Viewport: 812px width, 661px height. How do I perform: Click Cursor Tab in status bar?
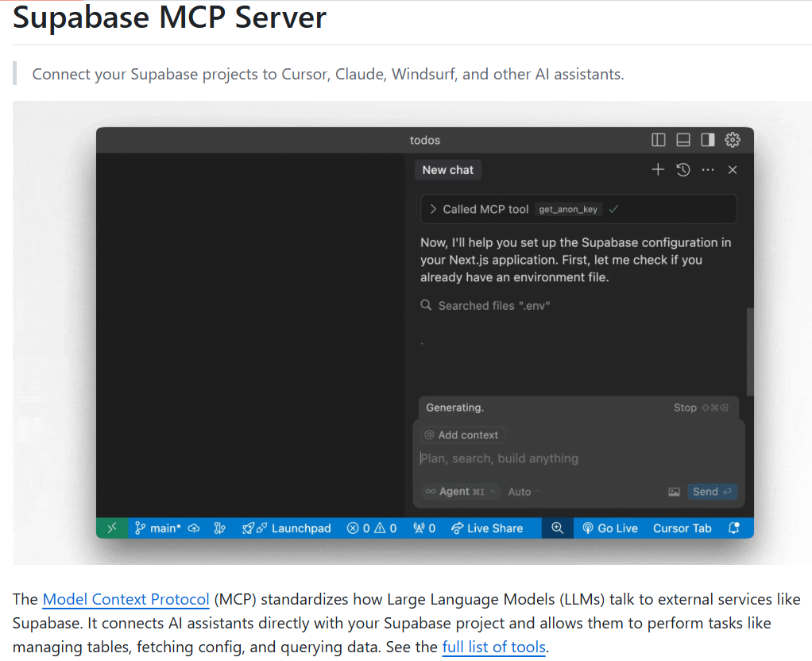682,528
